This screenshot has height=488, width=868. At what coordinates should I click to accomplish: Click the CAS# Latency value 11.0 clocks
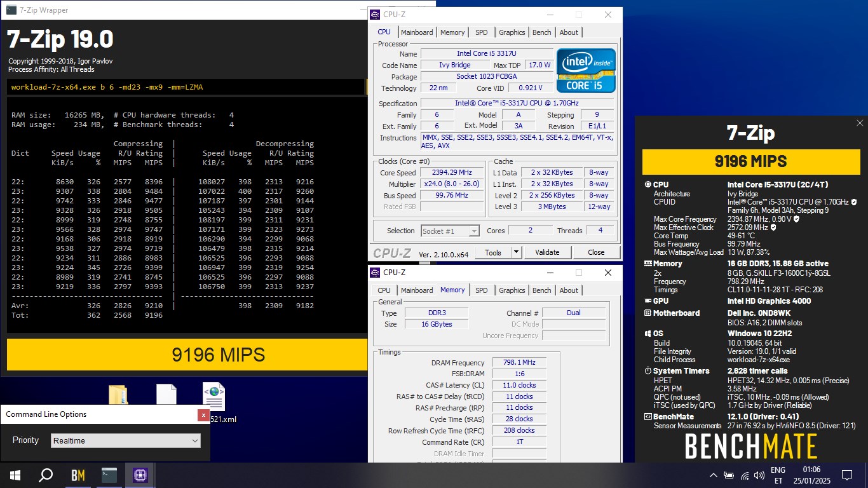pyautogui.click(x=519, y=385)
